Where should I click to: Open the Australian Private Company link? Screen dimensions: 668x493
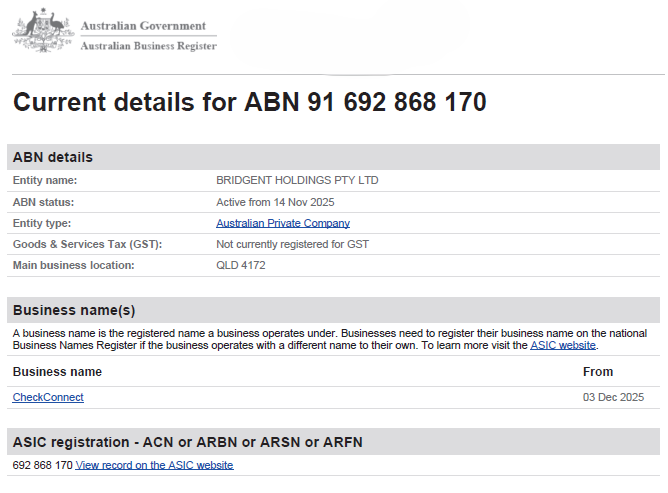pos(283,223)
